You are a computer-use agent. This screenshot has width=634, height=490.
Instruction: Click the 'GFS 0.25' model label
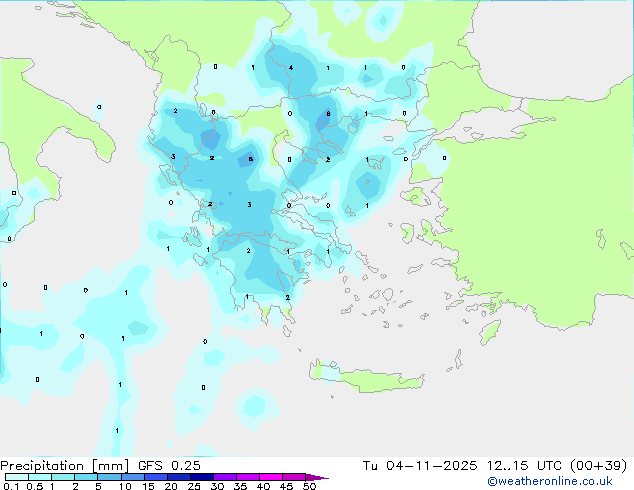(x=169, y=466)
